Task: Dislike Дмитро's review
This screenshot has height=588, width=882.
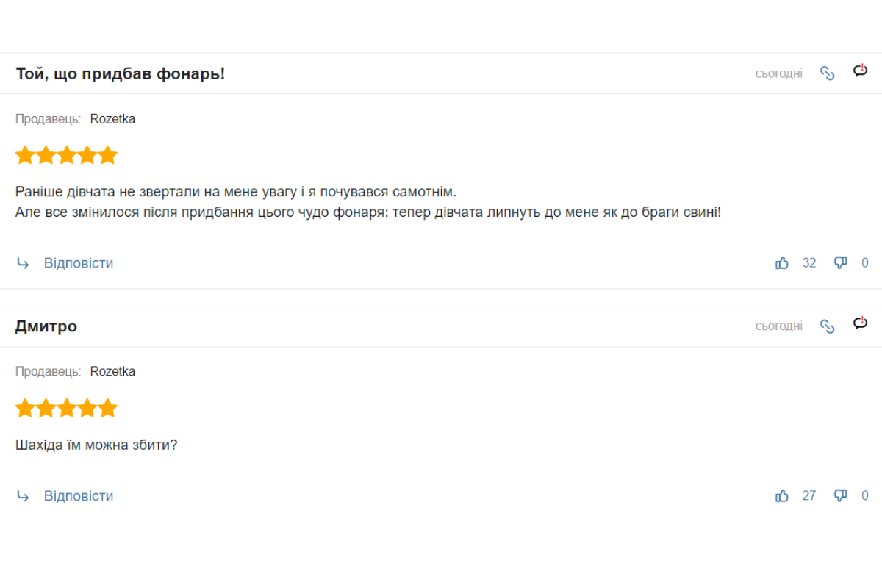Action: click(x=840, y=496)
